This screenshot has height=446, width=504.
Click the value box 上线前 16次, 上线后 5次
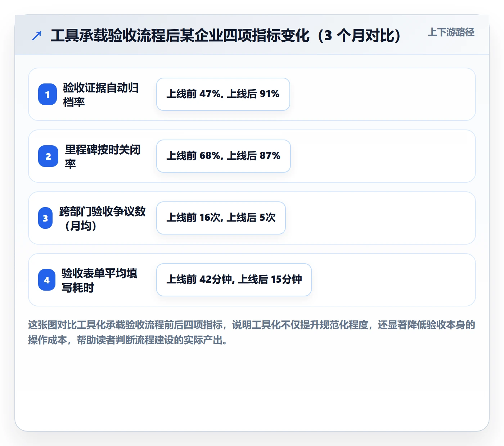coord(221,218)
